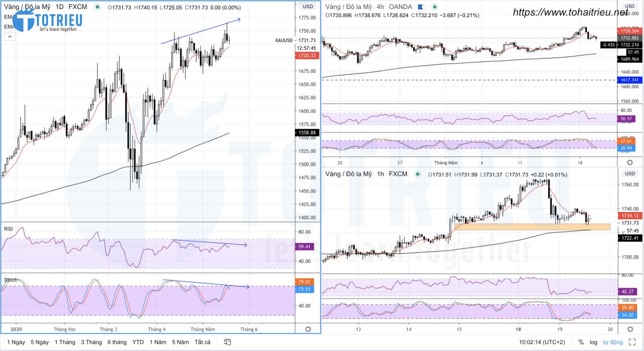Click market status dot on 1h chart
The height and width of the screenshot is (351, 644).
417,174
